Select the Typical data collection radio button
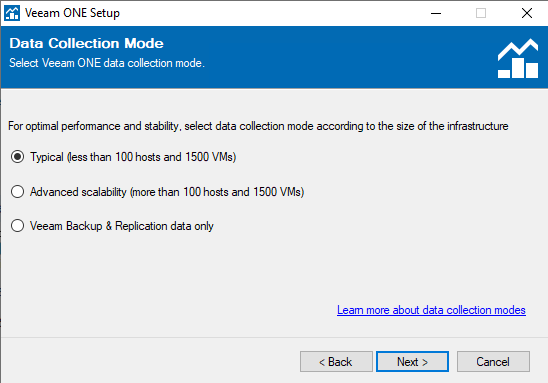Screen dimensions: 548x383 [x=17, y=157]
